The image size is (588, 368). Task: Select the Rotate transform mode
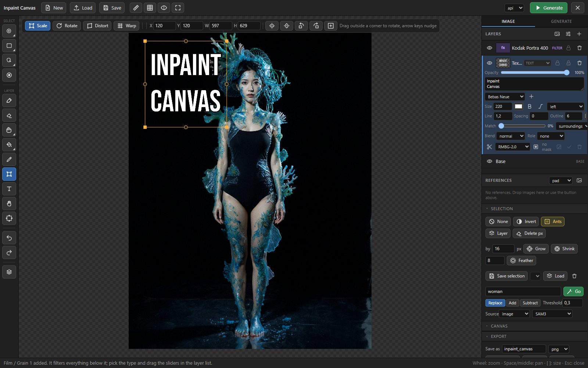click(67, 26)
